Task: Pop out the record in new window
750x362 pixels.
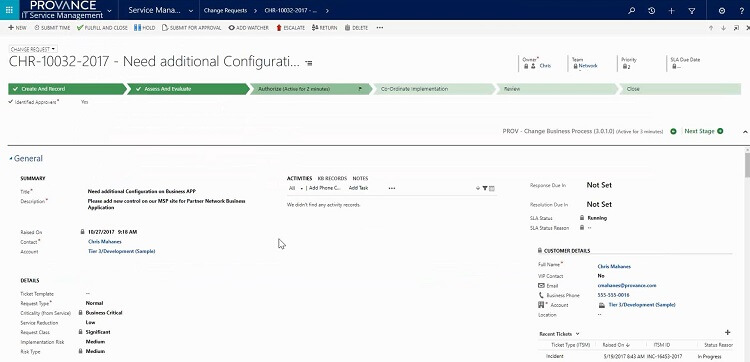Action: coord(736,28)
